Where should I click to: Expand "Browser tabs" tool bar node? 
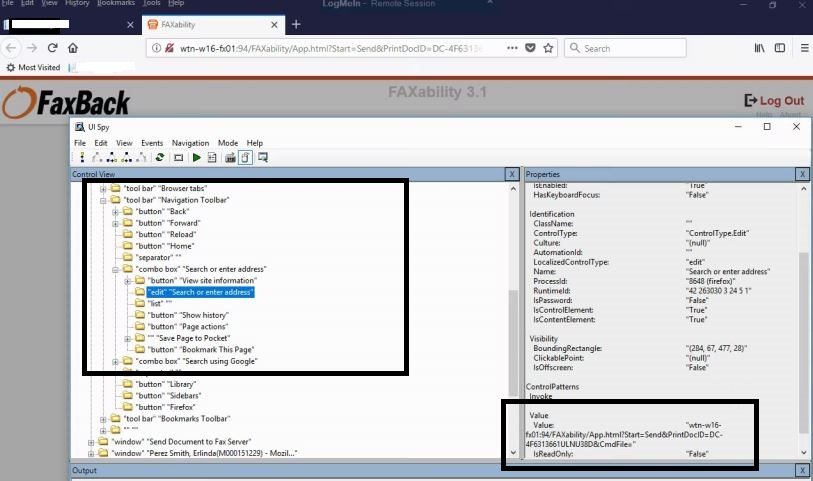pos(103,189)
